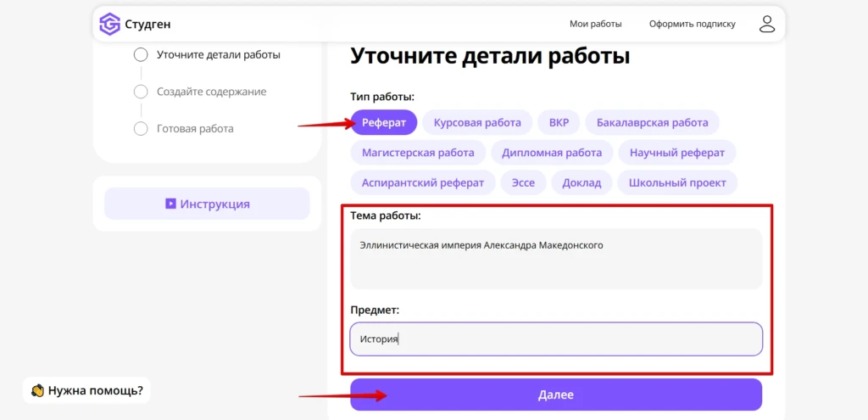Choose the Курсовая работа work type
This screenshot has width=868, height=420.
[x=477, y=122]
